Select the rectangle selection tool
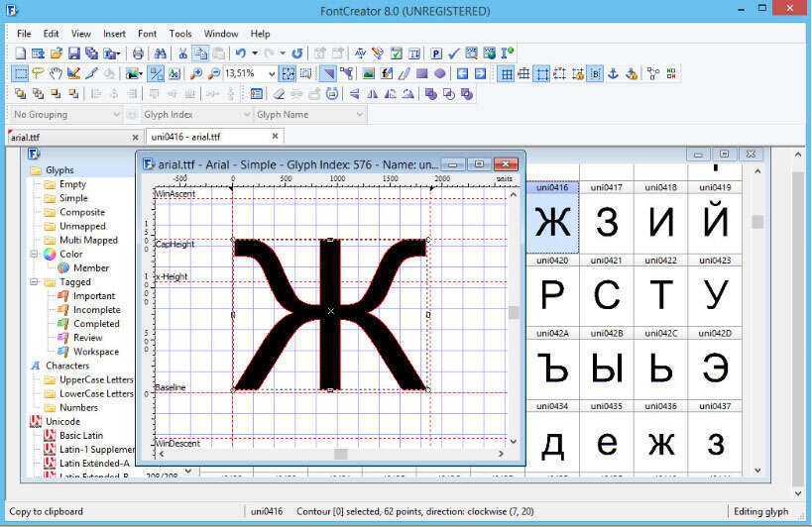 pos(20,73)
